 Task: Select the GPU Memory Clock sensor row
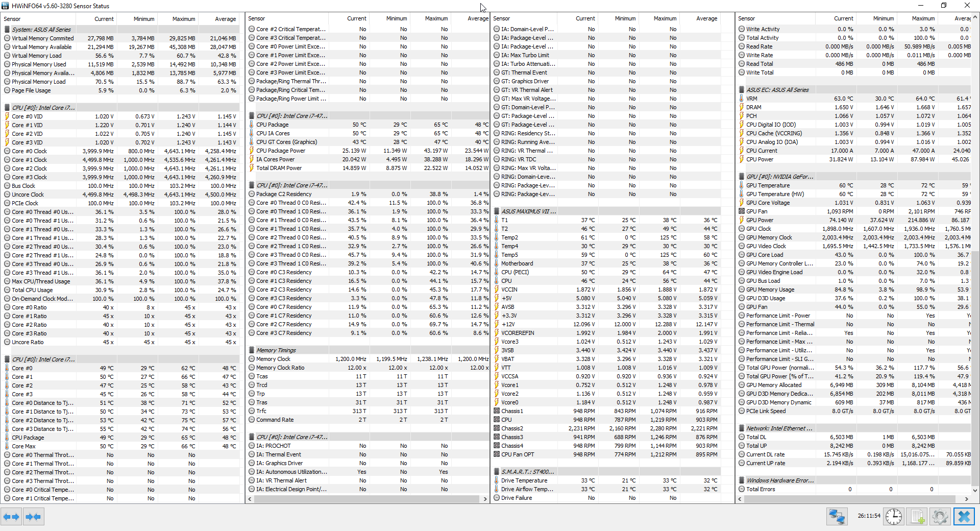click(x=769, y=237)
